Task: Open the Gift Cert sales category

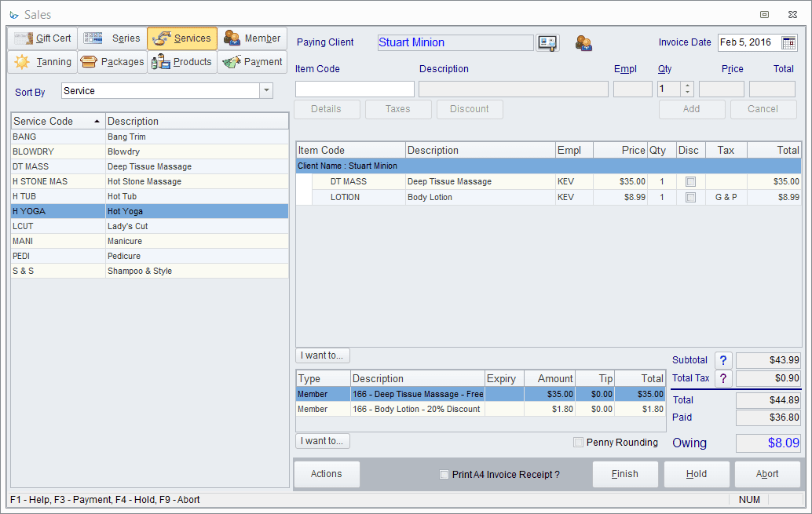Action: pos(42,38)
